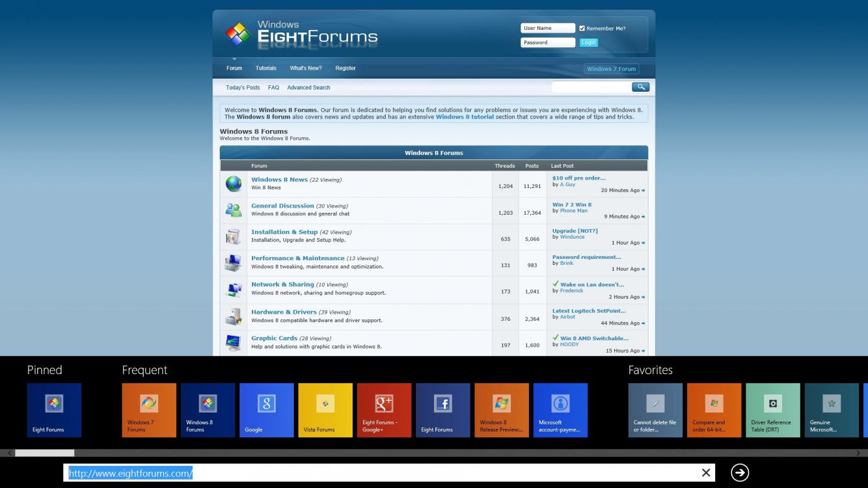Select the Register nav tab

(x=346, y=68)
